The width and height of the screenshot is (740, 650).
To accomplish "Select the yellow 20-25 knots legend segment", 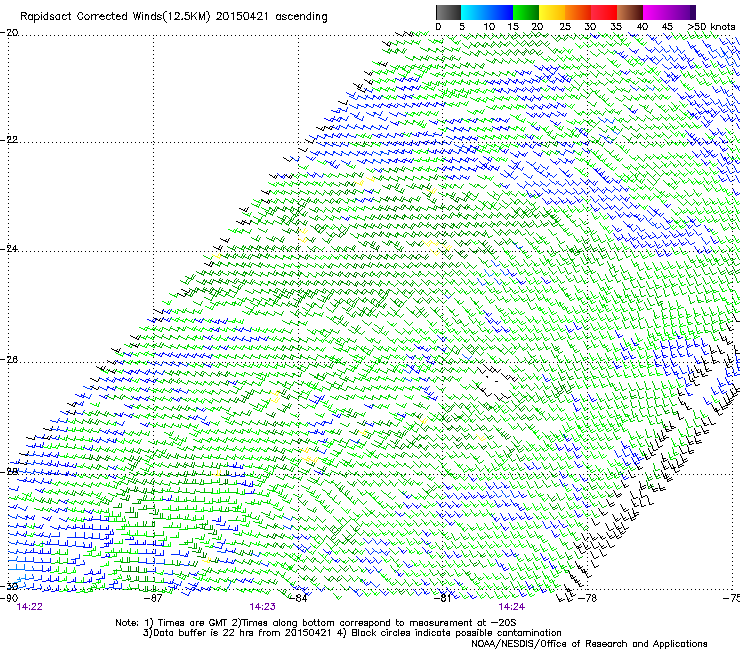I will click(x=552, y=12).
